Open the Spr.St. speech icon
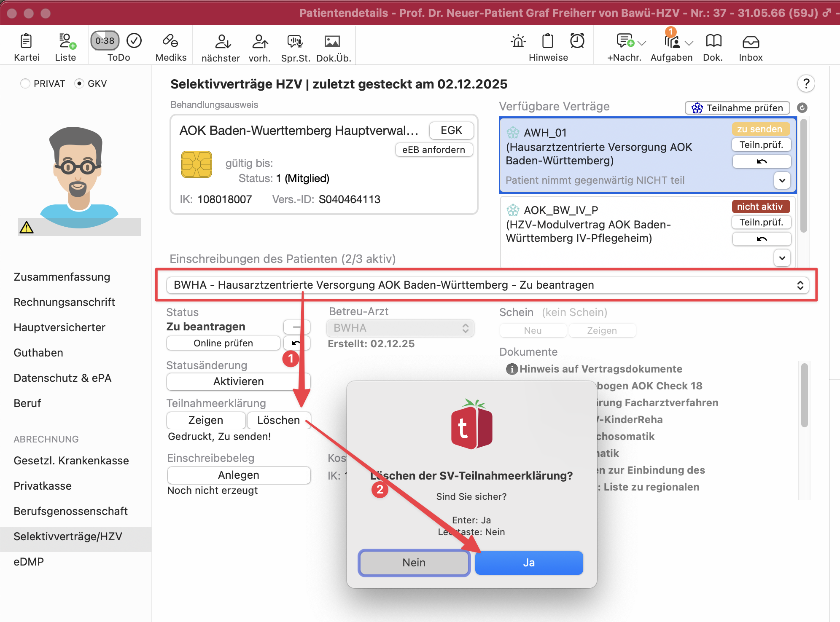 click(295, 41)
